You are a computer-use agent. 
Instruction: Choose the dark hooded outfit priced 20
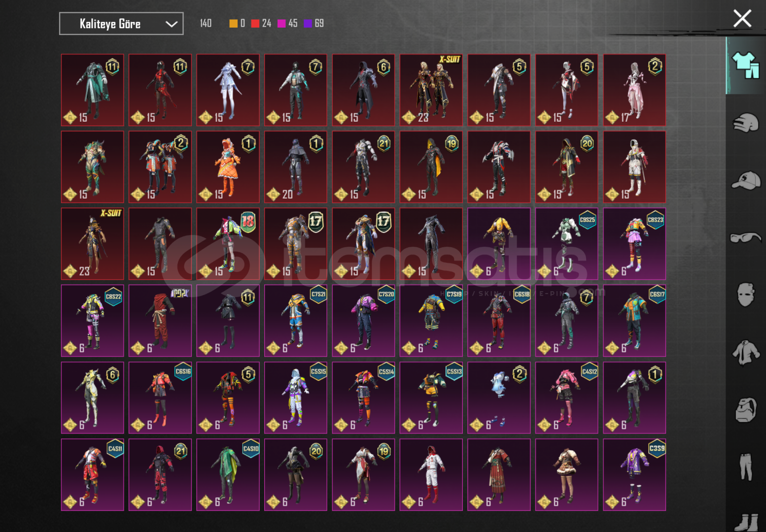[296, 167]
